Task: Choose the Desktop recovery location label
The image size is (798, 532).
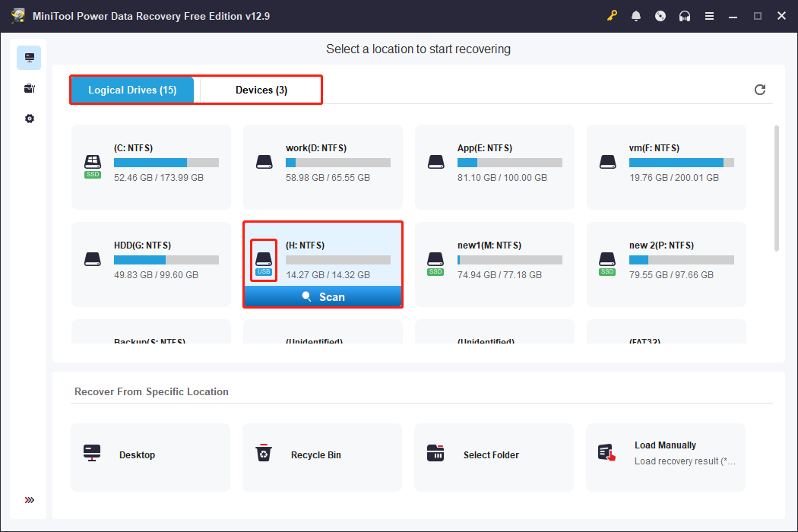Action: [137, 455]
